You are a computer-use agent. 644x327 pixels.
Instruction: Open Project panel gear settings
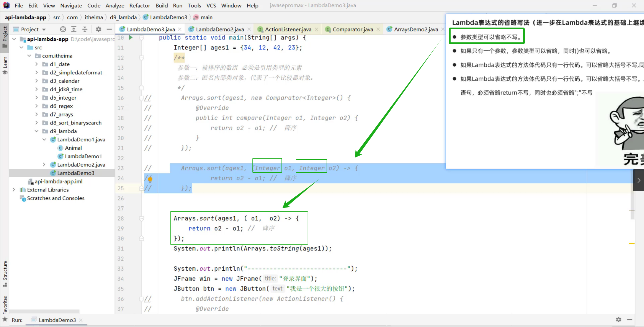pos(98,29)
